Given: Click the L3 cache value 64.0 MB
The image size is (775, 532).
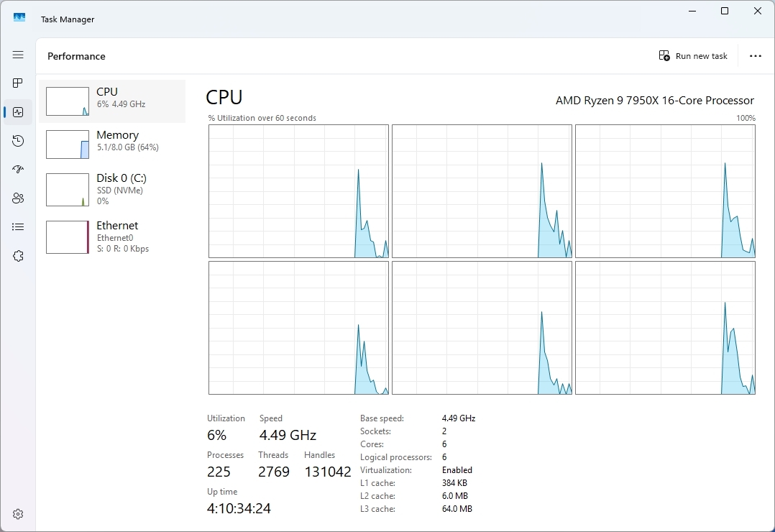Looking at the screenshot, I should click(457, 508).
